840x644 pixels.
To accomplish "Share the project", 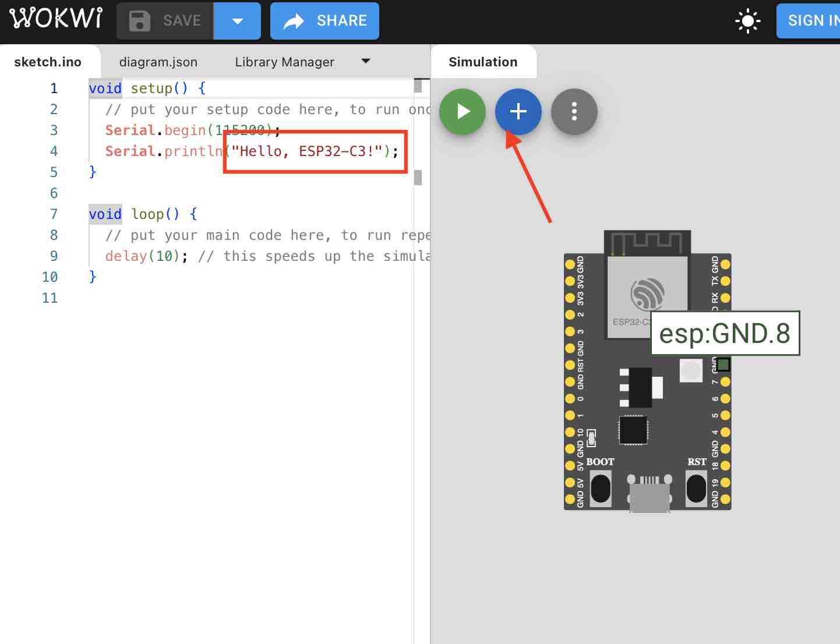I will click(x=324, y=21).
